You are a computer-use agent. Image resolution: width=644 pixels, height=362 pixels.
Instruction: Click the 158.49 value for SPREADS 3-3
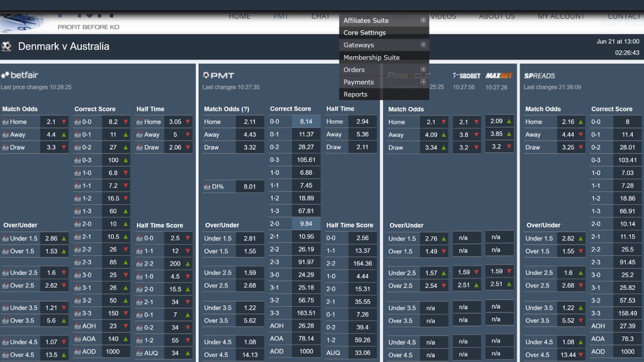(627, 314)
